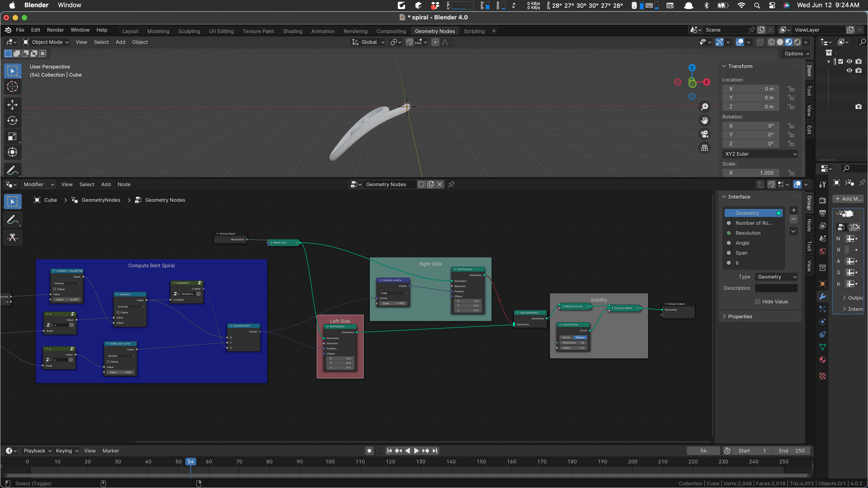Select the Annotate tool in node editor
868x488 pixels.
(12, 220)
